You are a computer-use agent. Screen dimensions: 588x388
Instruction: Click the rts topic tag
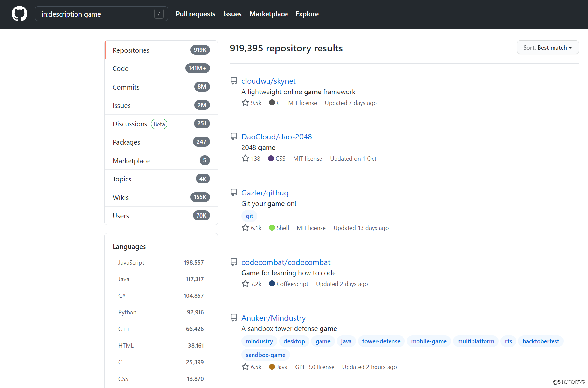click(x=508, y=341)
